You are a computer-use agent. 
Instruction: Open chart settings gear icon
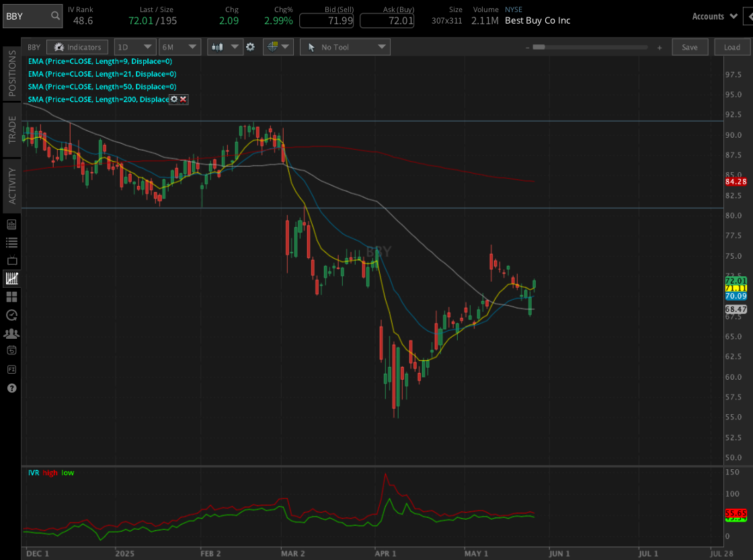250,47
